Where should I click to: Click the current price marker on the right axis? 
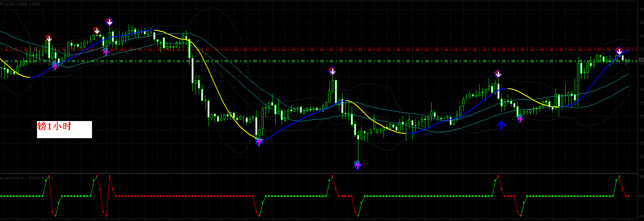[x=641, y=59]
